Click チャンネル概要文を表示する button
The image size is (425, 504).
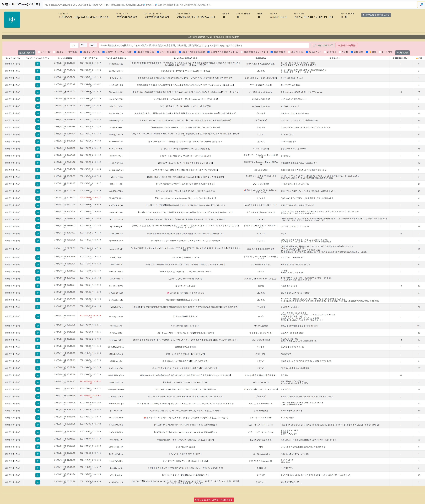click(x=376, y=15)
